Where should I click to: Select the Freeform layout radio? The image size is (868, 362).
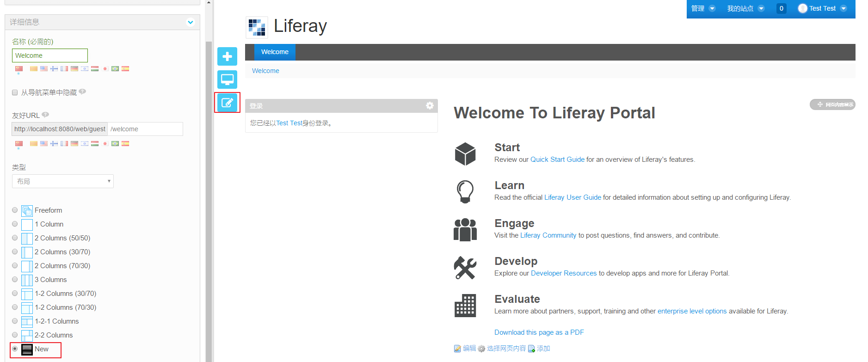click(15, 210)
